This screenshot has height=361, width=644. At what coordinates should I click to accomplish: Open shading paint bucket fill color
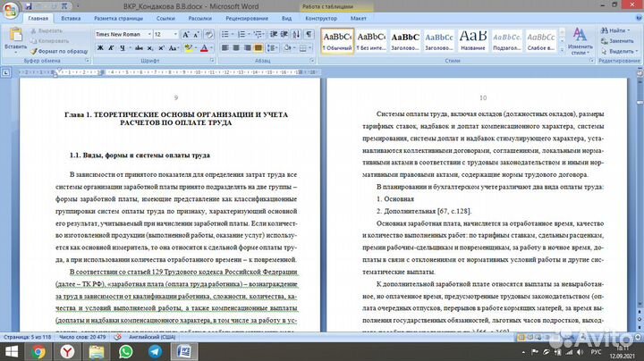click(287, 48)
